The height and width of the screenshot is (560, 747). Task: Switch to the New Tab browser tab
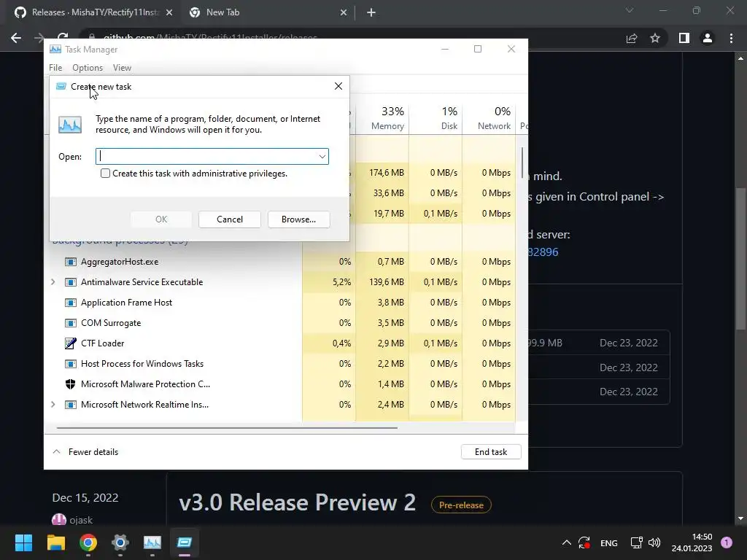pyautogui.click(x=268, y=12)
